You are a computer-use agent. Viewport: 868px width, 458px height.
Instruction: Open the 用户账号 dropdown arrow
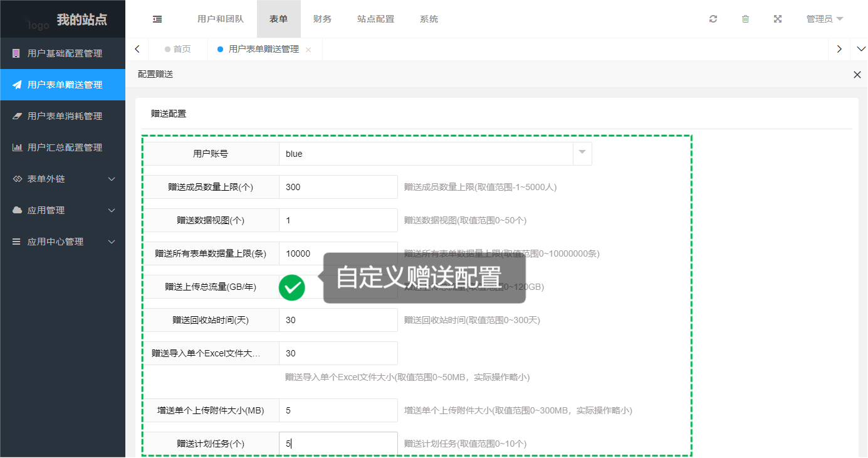[x=582, y=153]
